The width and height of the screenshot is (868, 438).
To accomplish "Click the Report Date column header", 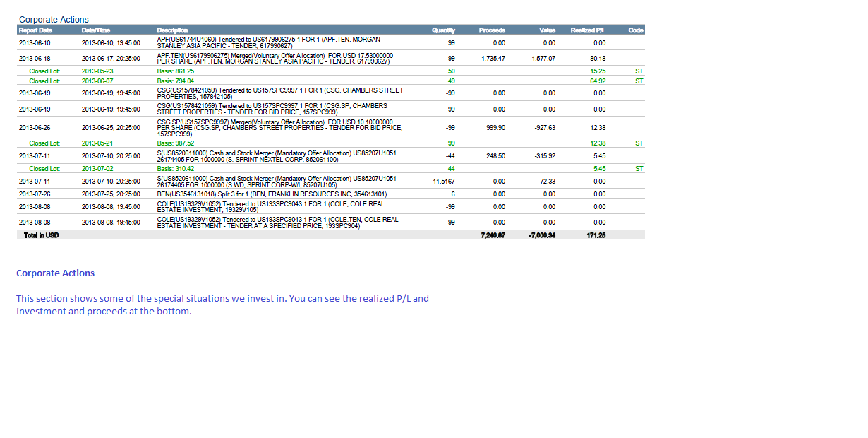I will [x=35, y=30].
